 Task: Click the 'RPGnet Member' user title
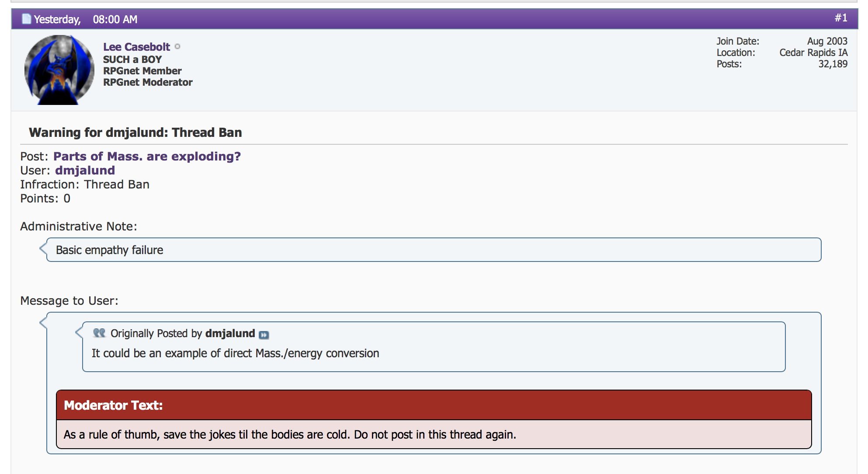142,71
